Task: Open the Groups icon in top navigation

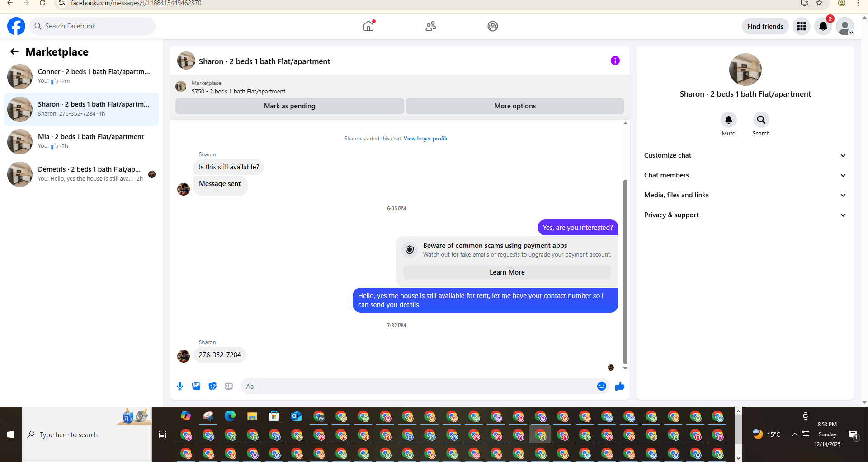Action: click(x=493, y=26)
